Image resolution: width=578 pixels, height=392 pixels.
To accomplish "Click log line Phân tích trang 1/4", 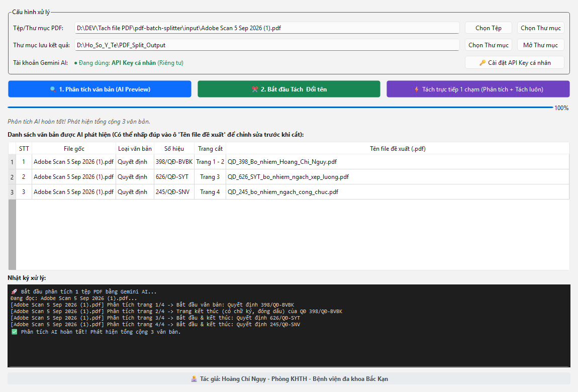I will point(152,305).
